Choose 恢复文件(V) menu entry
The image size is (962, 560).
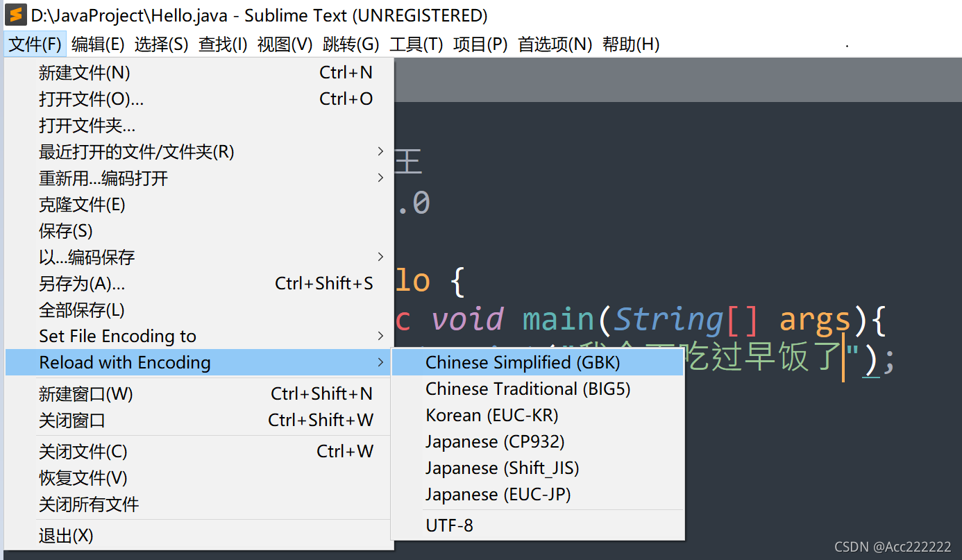[x=199, y=478]
